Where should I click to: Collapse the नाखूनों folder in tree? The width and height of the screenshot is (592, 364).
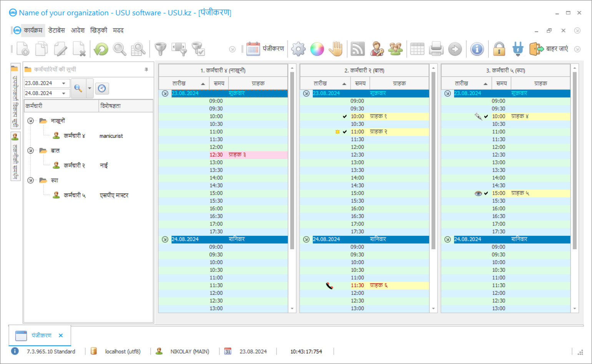pyautogui.click(x=31, y=121)
